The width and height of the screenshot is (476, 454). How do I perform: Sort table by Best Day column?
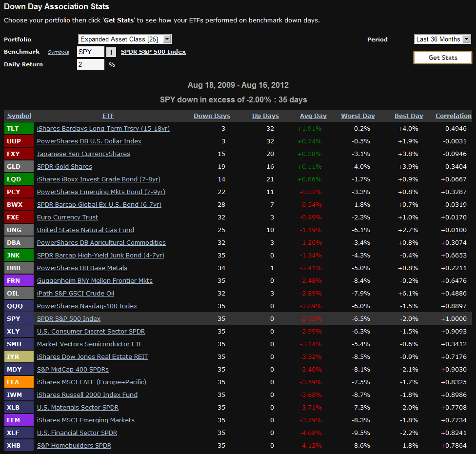(x=409, y=116)
